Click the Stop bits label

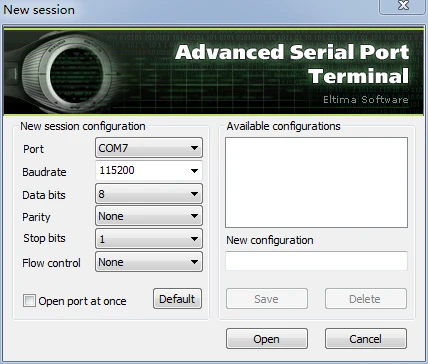click(44, 238)
